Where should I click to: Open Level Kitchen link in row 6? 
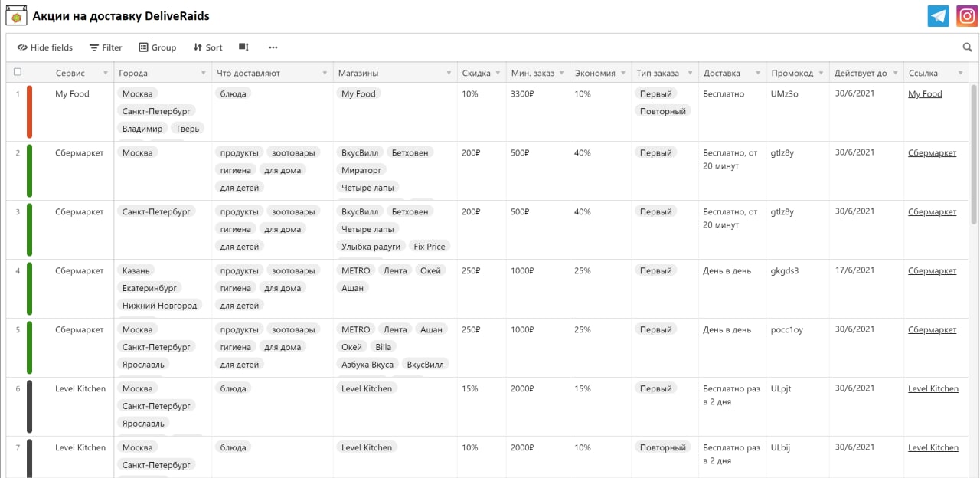click(x=933, y=389)
